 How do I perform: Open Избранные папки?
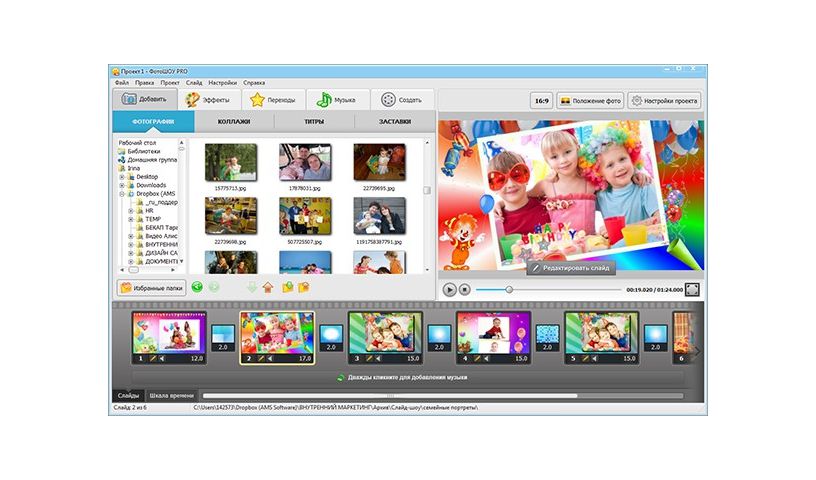(151, 287)
